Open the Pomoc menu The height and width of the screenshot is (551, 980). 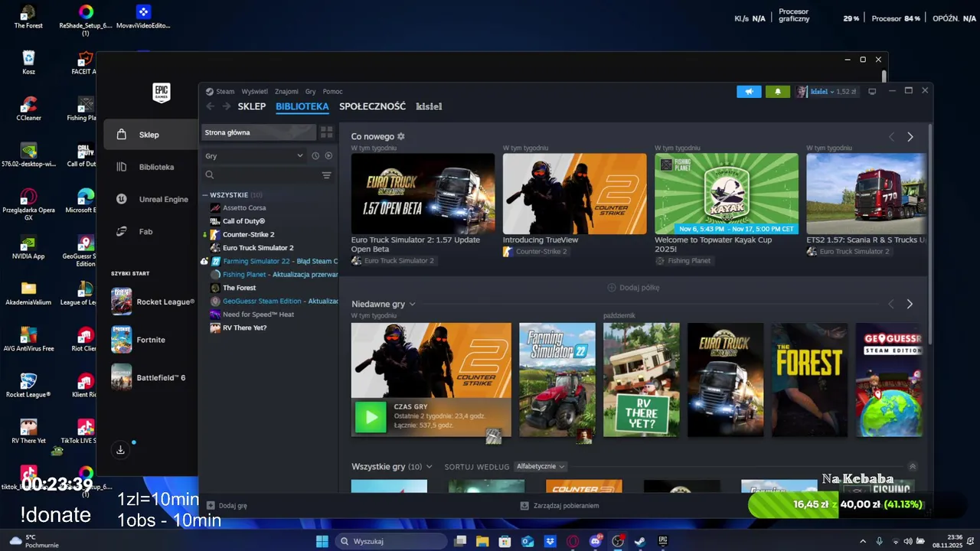click(x=332, y=91)
